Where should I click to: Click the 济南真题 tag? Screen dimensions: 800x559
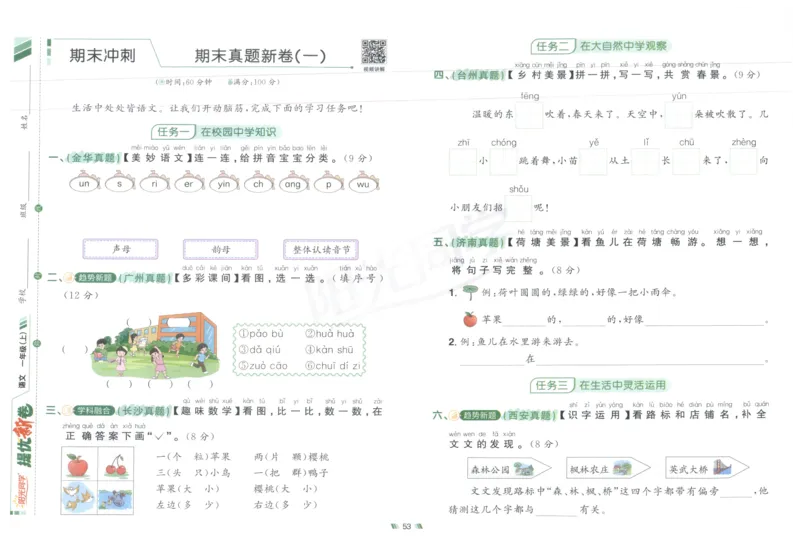(478, 242)
